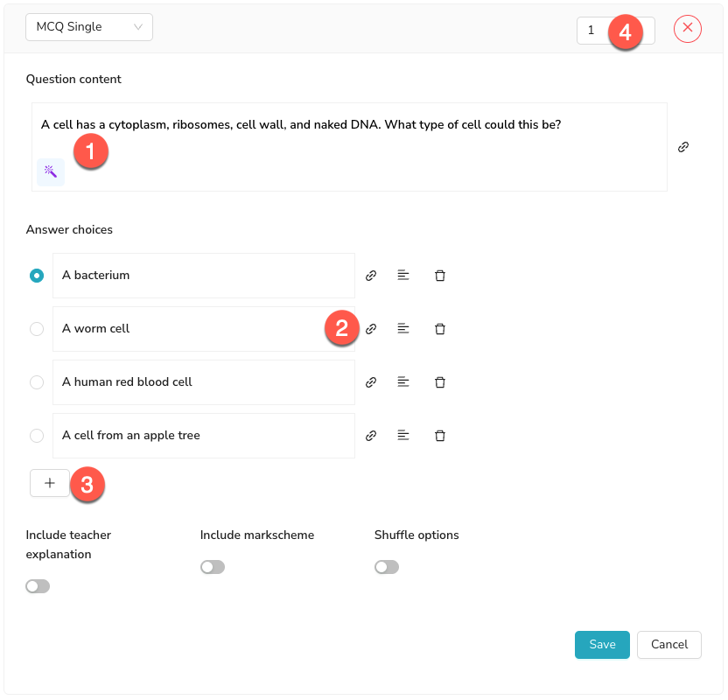Click link icon for 'A cell from an apple tree'
This screenshot has height=700, width=728.
371,436
